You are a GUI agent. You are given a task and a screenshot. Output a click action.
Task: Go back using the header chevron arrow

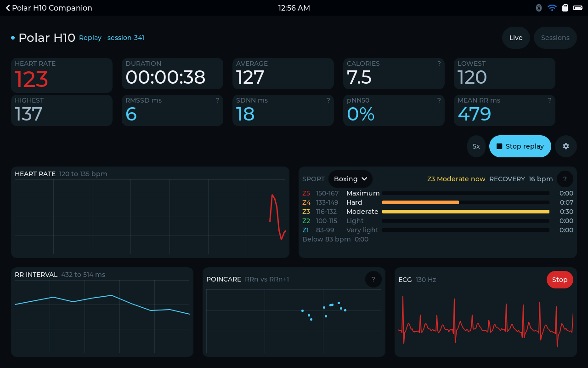(x=8, y=8)
